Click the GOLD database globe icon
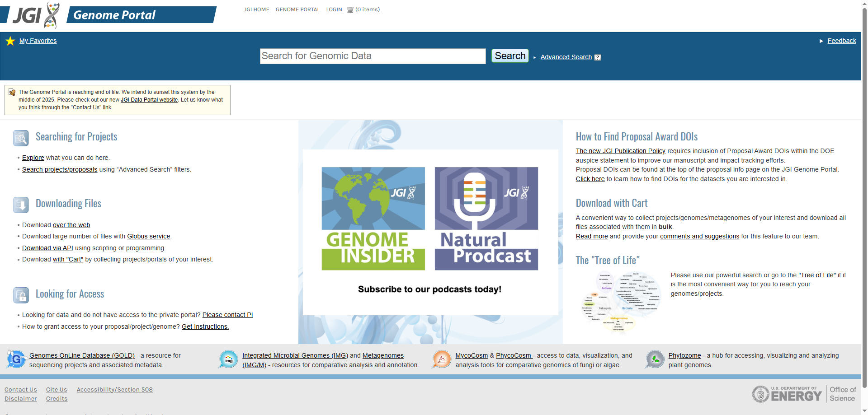 [16, 359]
